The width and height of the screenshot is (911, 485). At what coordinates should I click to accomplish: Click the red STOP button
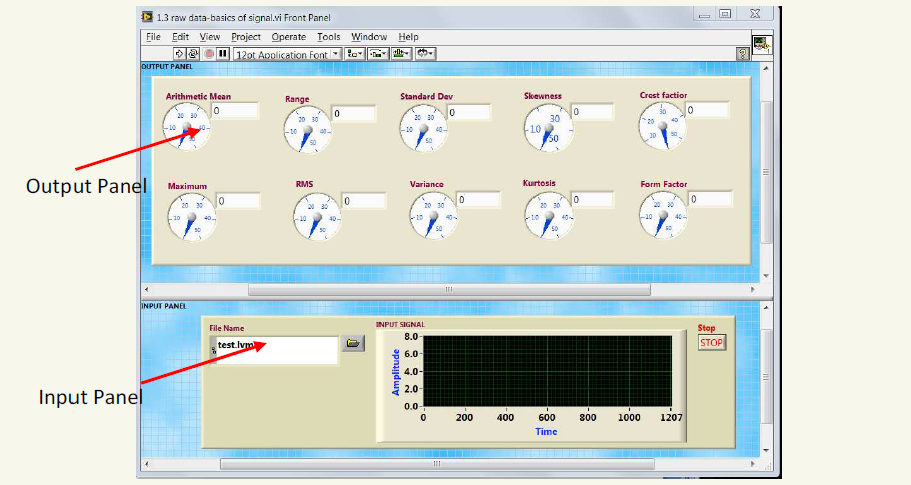(711, 343)
